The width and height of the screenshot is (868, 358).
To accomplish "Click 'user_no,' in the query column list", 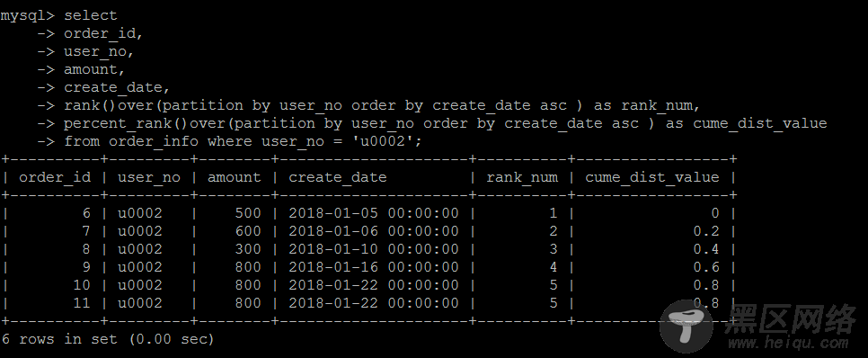I will [99, 51].
